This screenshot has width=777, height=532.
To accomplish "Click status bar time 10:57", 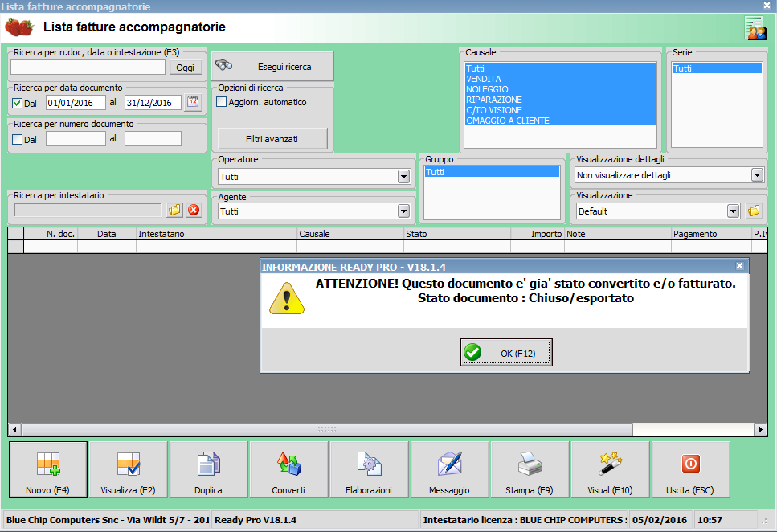I will point(710,520).
